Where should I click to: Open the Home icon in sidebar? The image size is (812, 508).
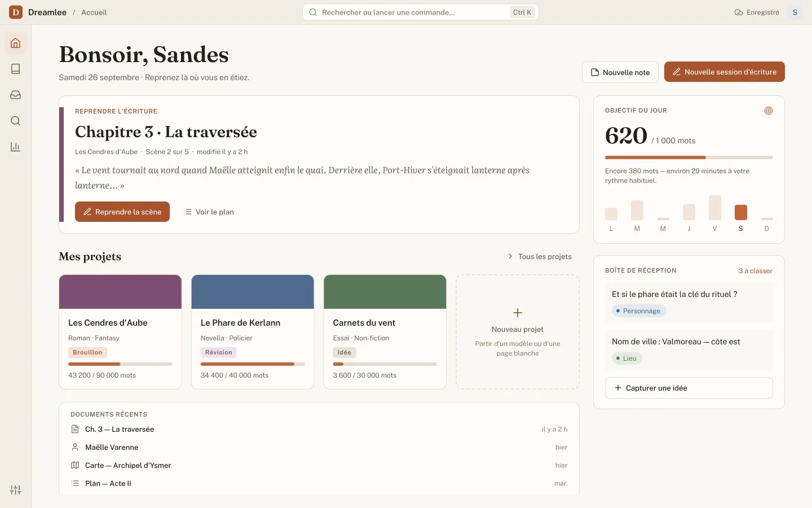[x=16, y=43]
